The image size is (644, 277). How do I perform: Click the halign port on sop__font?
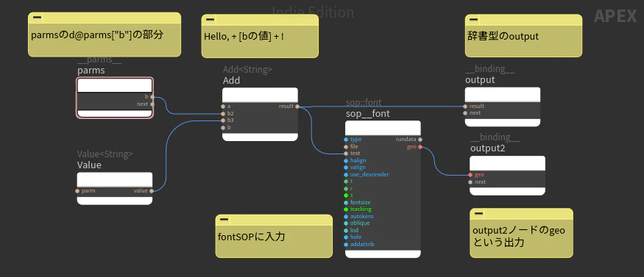346,160
